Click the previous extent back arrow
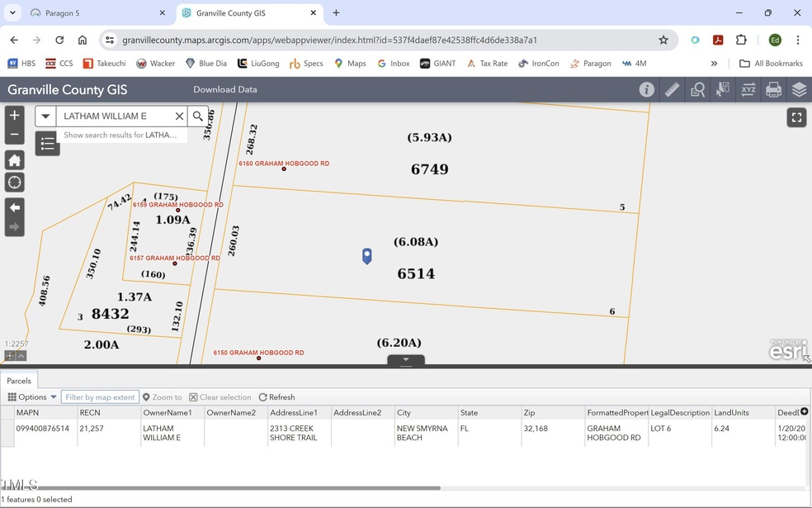The image size is (812, 508). [14, 208]
